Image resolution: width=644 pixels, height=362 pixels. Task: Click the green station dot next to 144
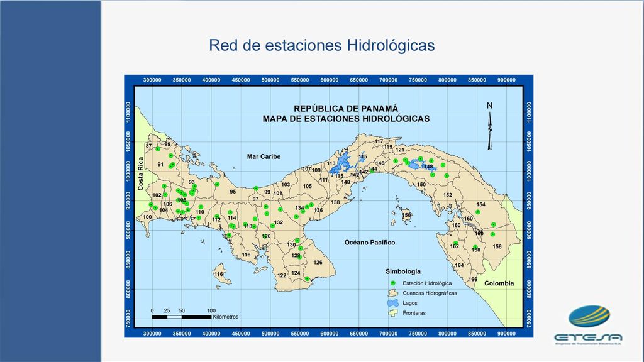click(371, 171)
